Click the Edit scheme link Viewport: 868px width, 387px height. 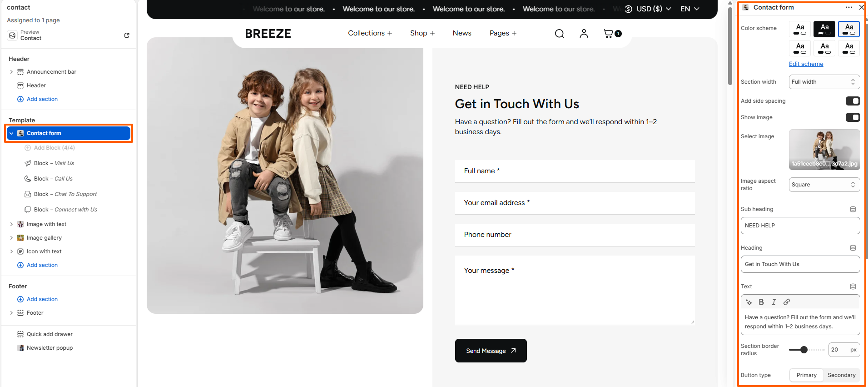click(806, 64)
